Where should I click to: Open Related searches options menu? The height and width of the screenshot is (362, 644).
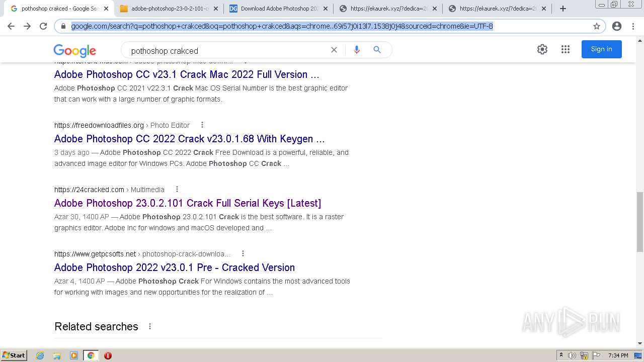tap(149, 326)
